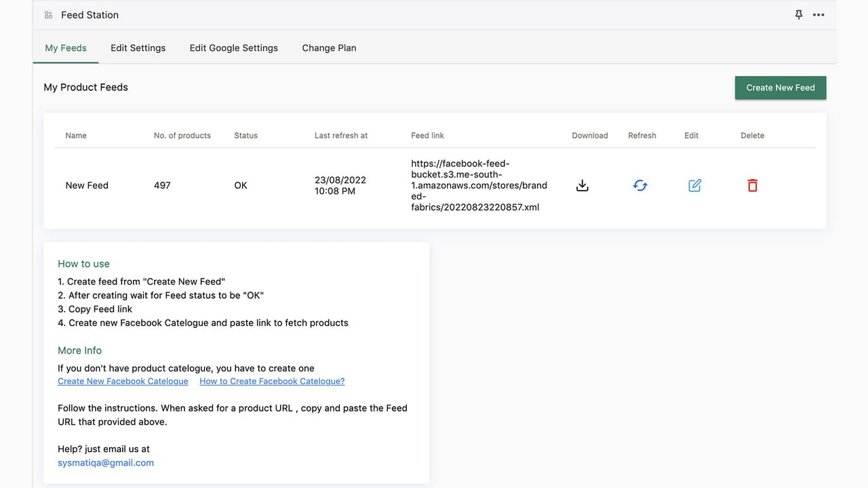868x488 pixels.
Task: Click the 'More Info' heading
Action: pos(79,350)
